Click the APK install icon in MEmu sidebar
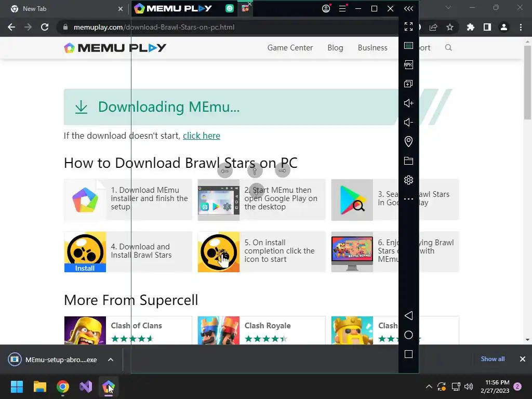 pos(408,64)
